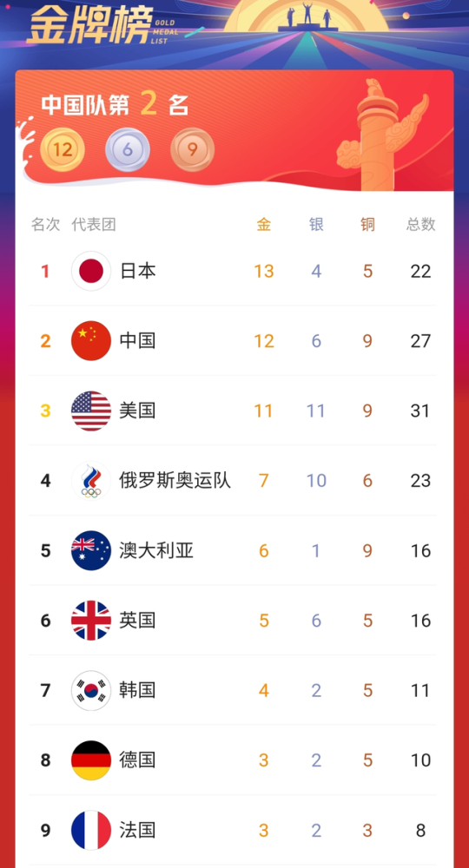Viewport: 469px width, 868px height.
Task: Tap the South Korea flag icon
Action: pos(91,690)
